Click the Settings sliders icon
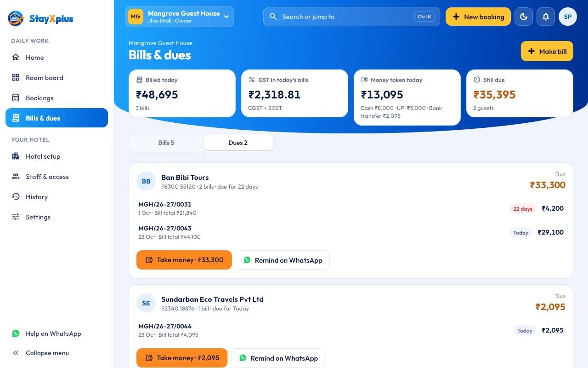Screen dimensions: 588x368 (16, 217)
